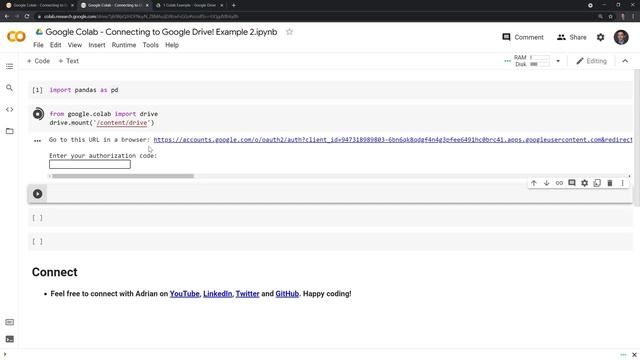Open the find and replace search icon
Image resolution: width=640 pixels, height=360 pixels.
pos(9,88)
